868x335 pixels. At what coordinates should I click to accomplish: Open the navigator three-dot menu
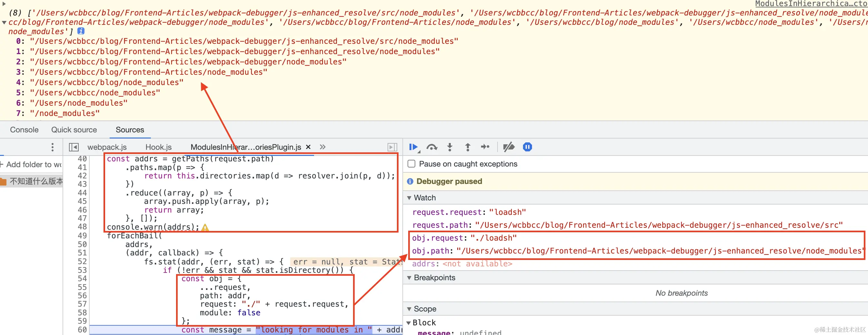[x=53, y=147]
